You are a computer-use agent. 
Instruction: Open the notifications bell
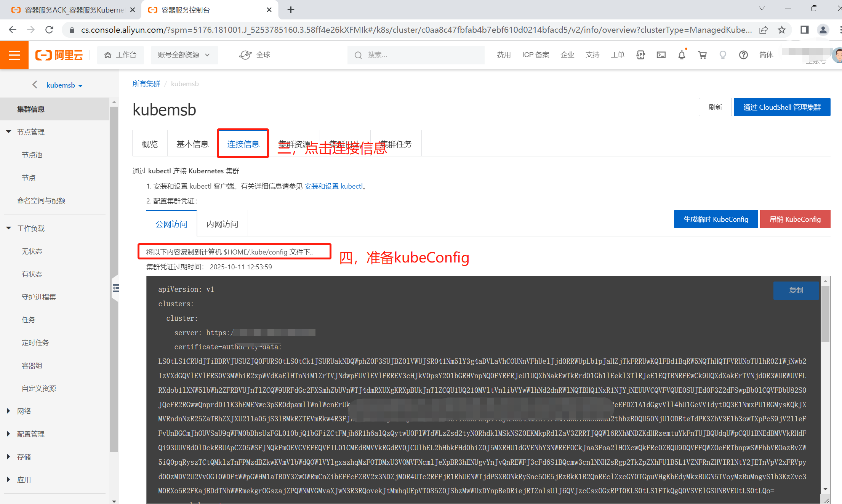click(x=682, y=55)
